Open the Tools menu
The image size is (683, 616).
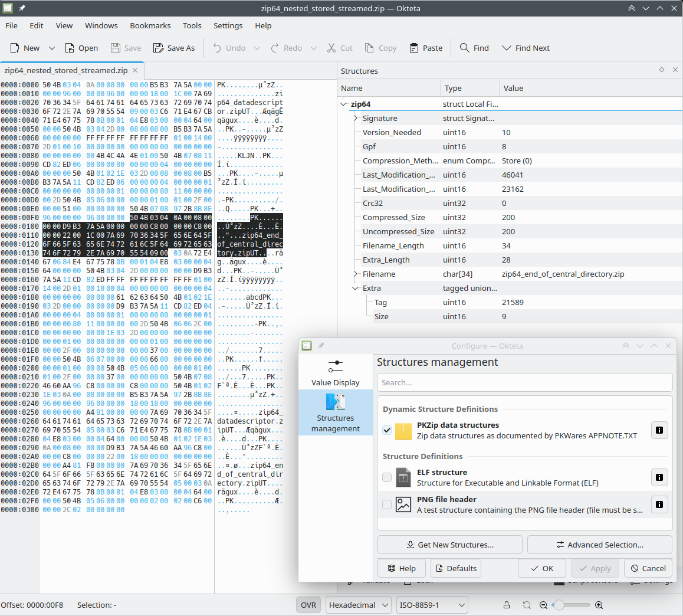click(x=192, y=26)
